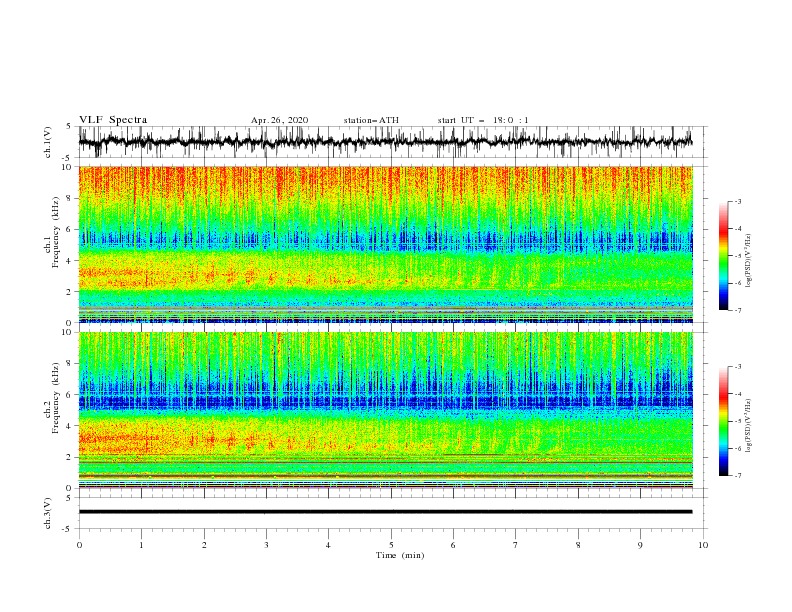Click the "ch.3(V)" axis label
The width and height of the screenshot is (792, 612).
point(48,513)
